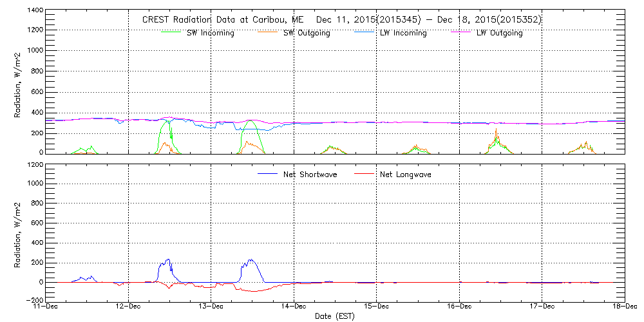Click the 1400 tick on upper plot
Image resolution: width=644 pixels, height=322 pixels.
click(x=35, y=12)
